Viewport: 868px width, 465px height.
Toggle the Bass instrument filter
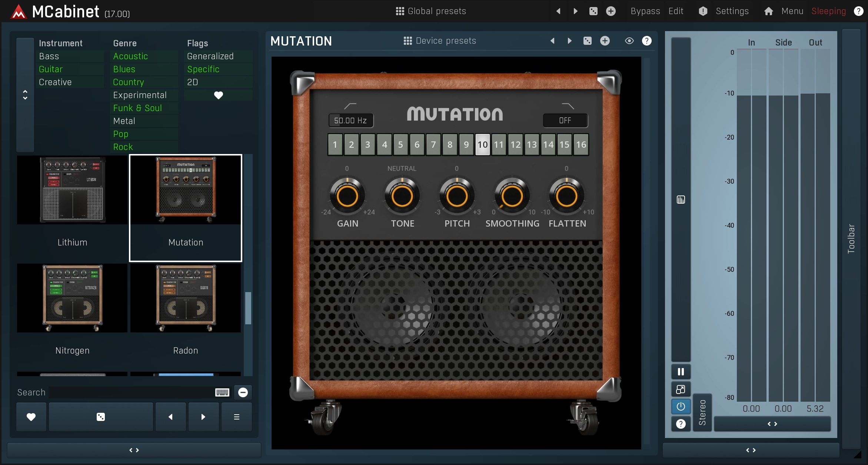pyautogui.click(x=49, y=56)
